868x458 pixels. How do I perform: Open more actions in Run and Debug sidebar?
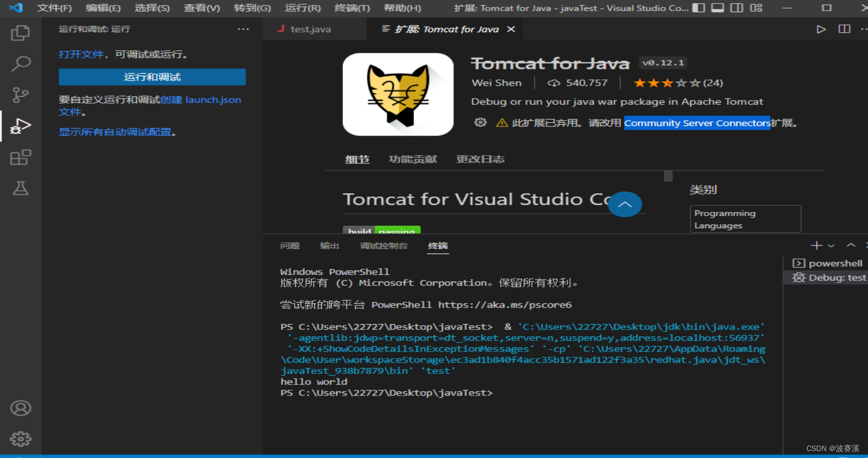(243, 29)
